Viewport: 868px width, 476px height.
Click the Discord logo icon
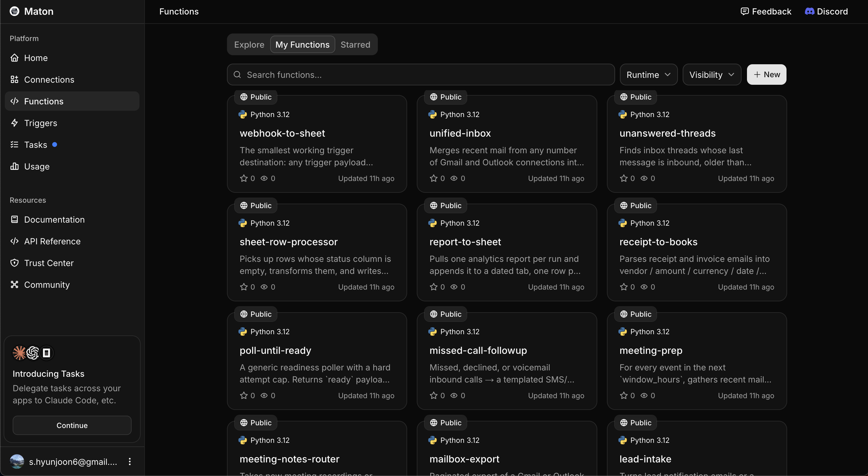click(x=809, y=11)
